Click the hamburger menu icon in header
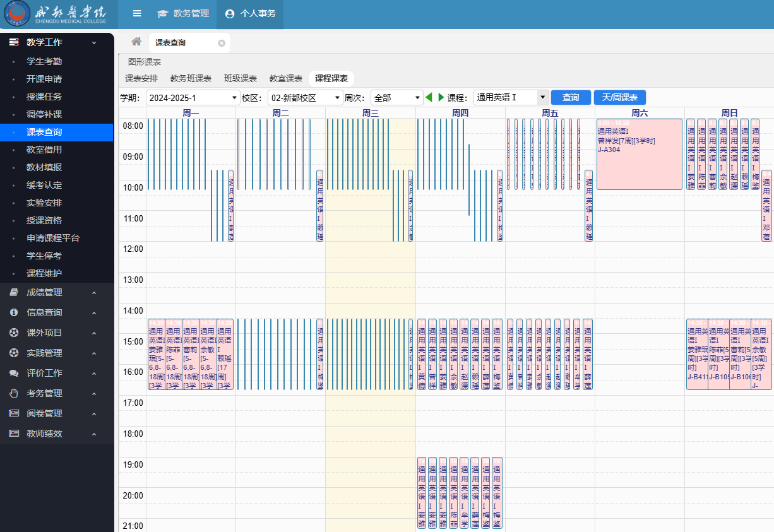Viewport: 774px width, 532px height. point(137,13)
